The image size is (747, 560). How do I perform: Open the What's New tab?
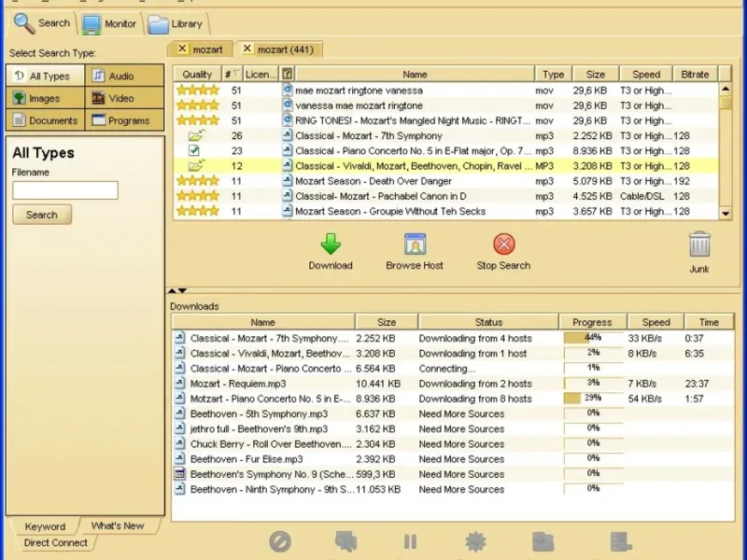pos(118,525)
